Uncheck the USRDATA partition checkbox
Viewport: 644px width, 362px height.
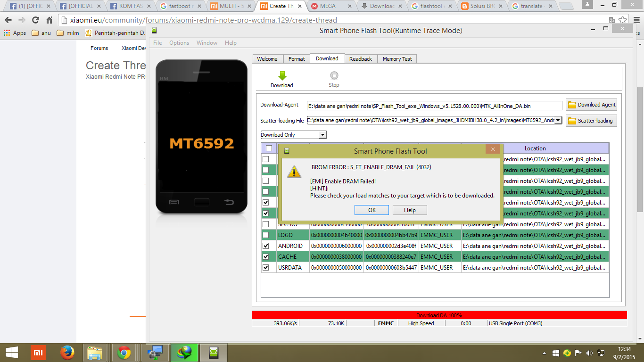(266, 267)
